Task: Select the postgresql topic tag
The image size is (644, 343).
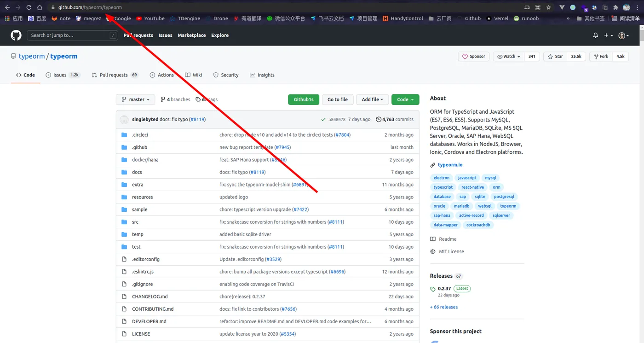Action: click(504, 197)
